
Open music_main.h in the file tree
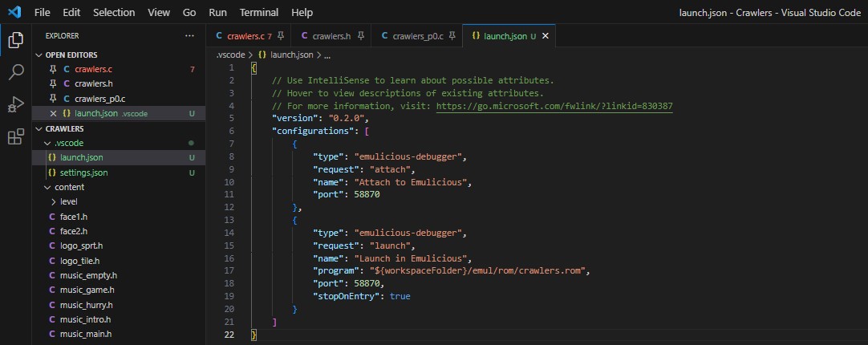(119, 335)
